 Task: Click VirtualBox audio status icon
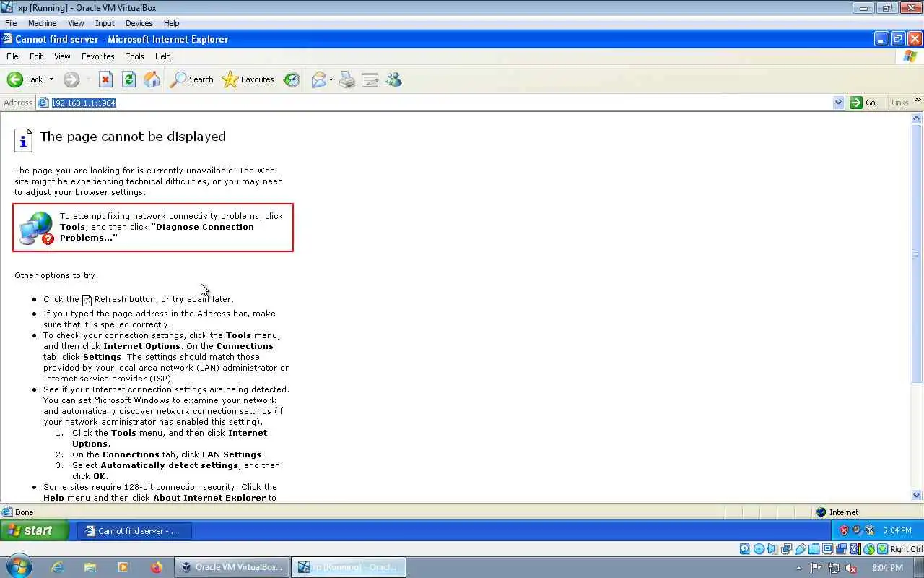pos(772,549)
